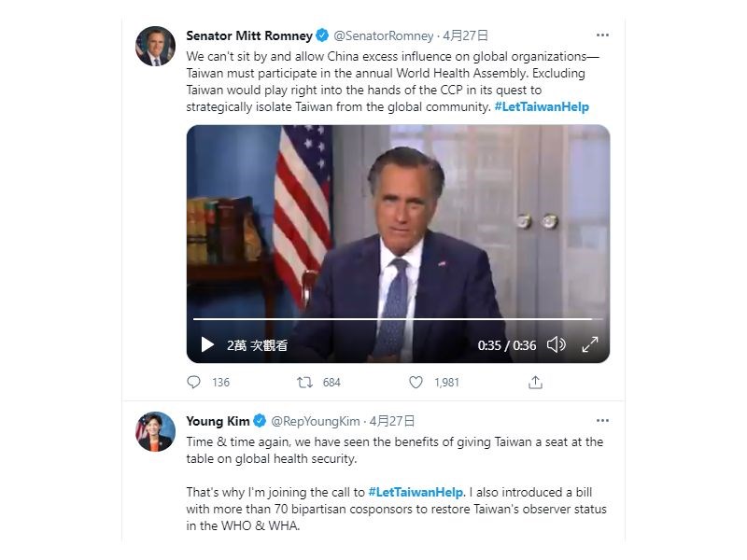The height and width of the screenshot is (560, 747).
Task: Retweet Senator Romney's tweet
Action: pyautogui.click(x=303, y=382)
